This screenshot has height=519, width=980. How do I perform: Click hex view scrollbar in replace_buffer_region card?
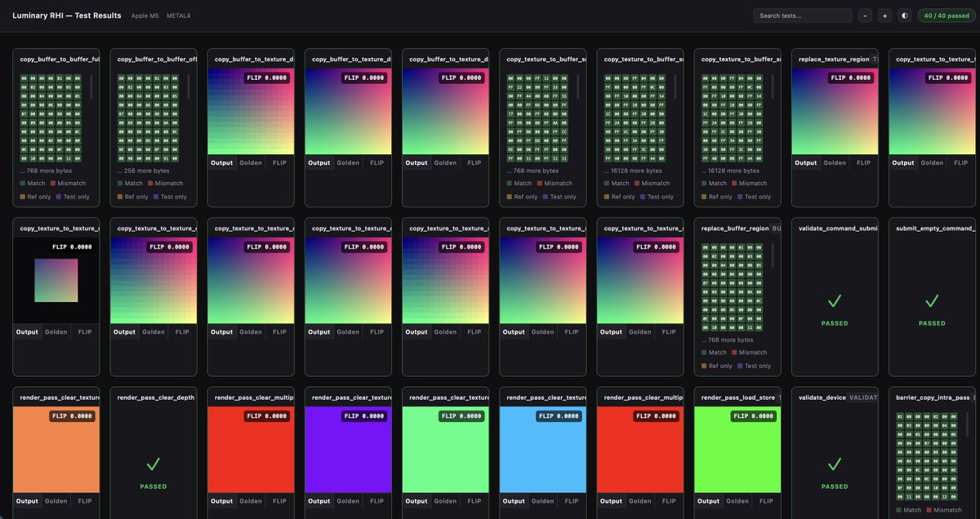coord(773,256)
